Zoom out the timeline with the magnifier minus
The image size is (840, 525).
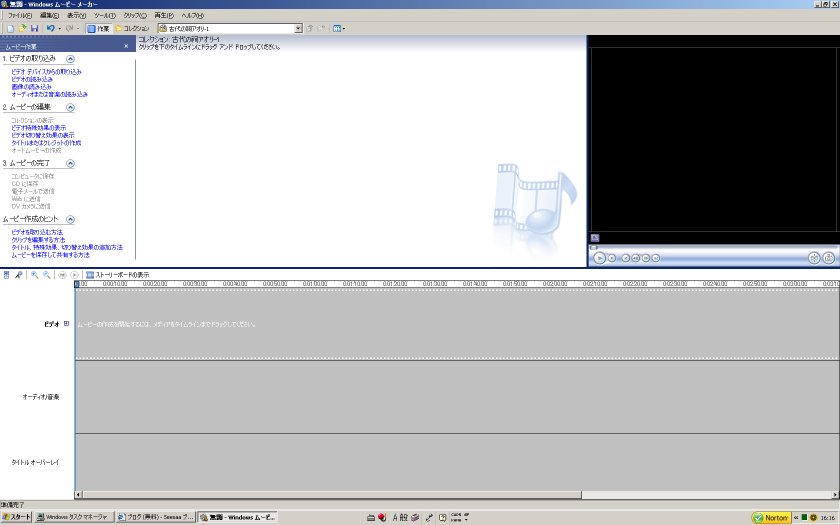pos(47,275)
